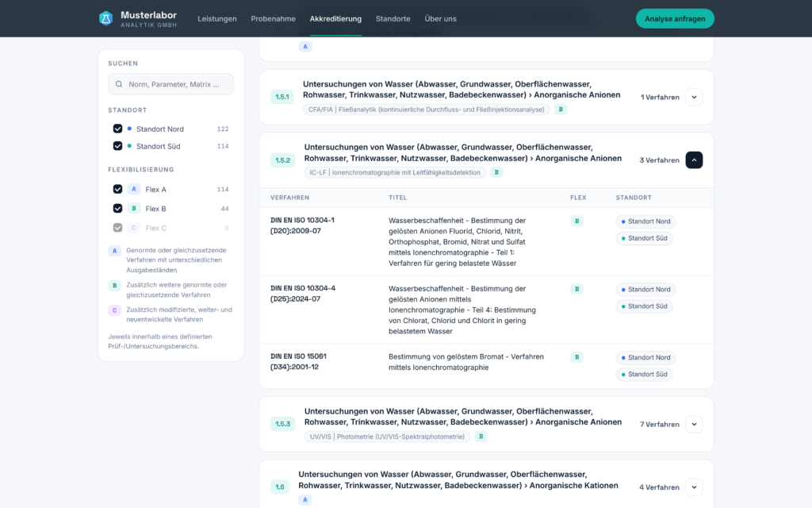Open the Akkreditierung nav item
The image size is (812, 508).
click(x=335, y=19)
